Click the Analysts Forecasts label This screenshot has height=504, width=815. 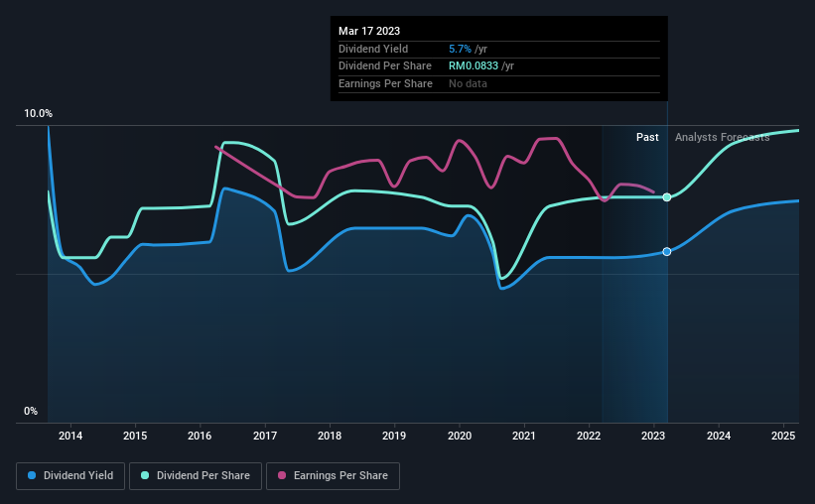point(723,137)
